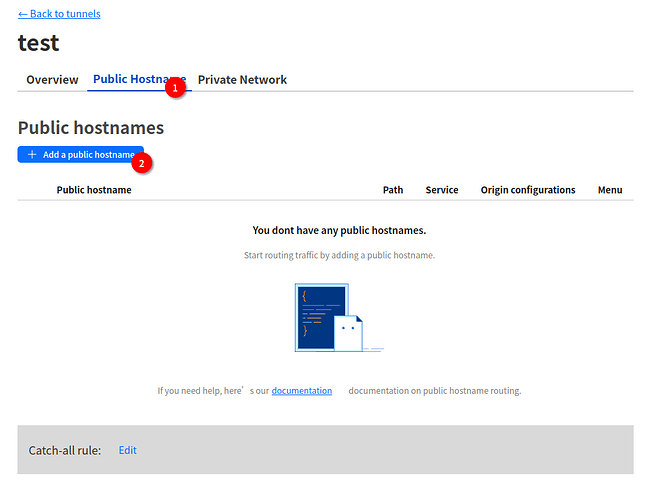Open the Private Network tab
This screenshot has width=648, height=500.
point(242,80)
